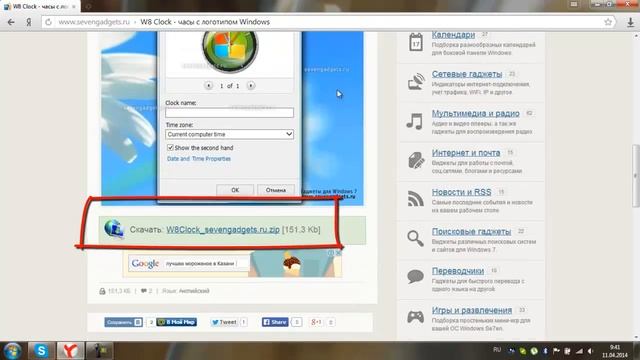Reload the page with refresh icon
This screenshot has height=360, width=640.
coord(49,22)
